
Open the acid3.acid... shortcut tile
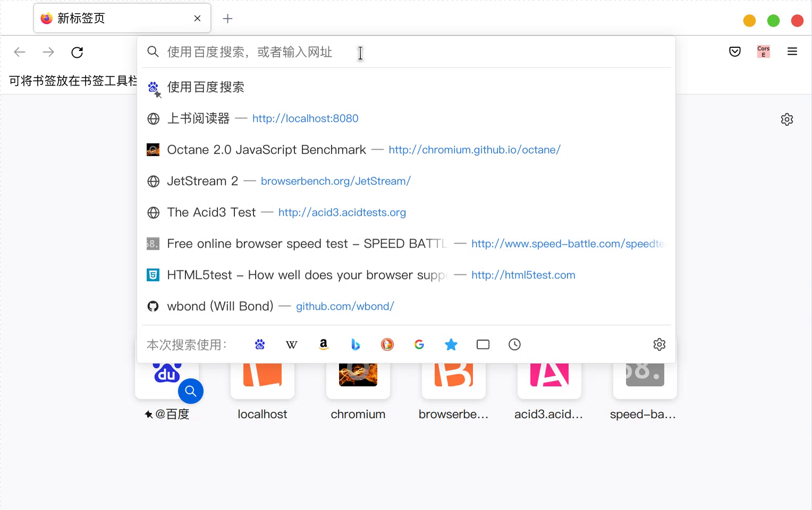pos(549,391)
